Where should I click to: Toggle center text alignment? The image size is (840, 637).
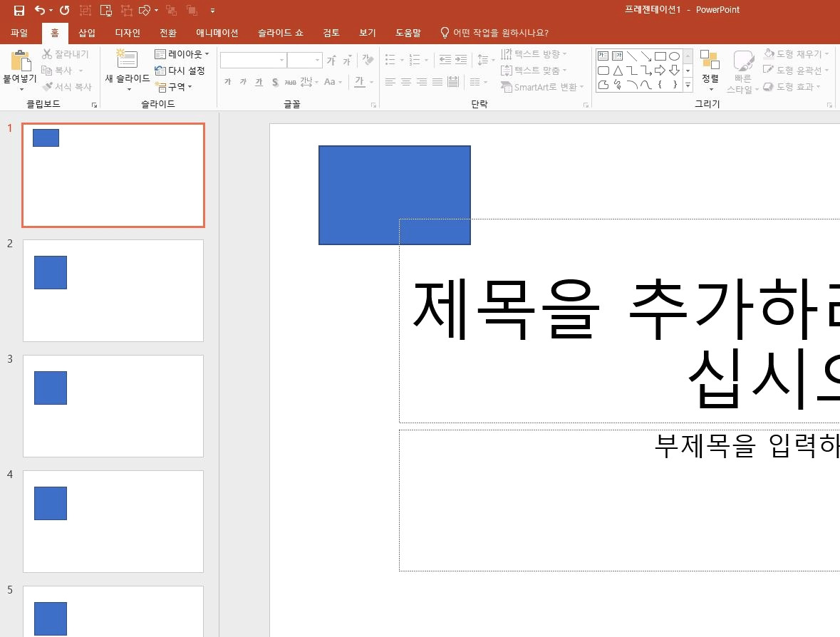tap(406, 82)
